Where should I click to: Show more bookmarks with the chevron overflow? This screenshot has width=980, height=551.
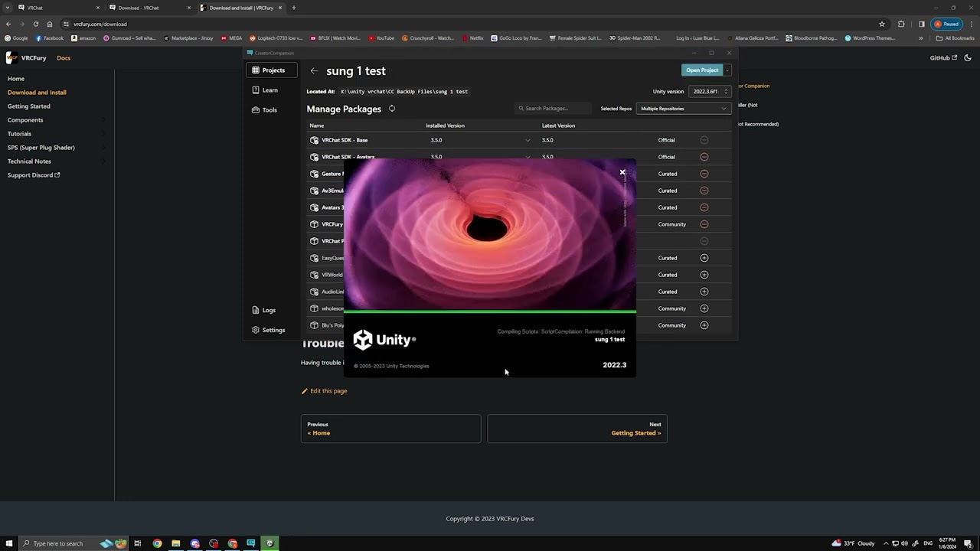[x=921, y=37]
